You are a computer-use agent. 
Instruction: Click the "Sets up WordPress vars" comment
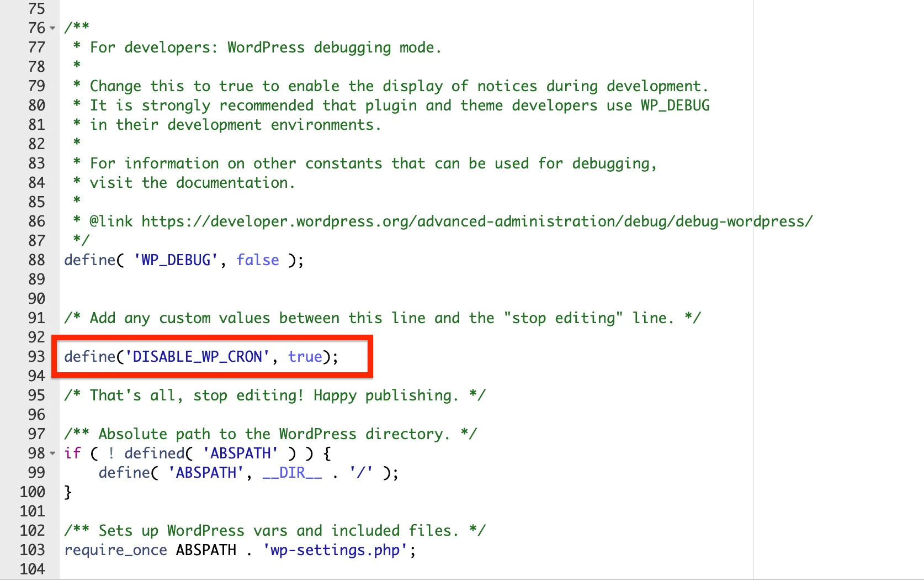click(x=274, y=531)
